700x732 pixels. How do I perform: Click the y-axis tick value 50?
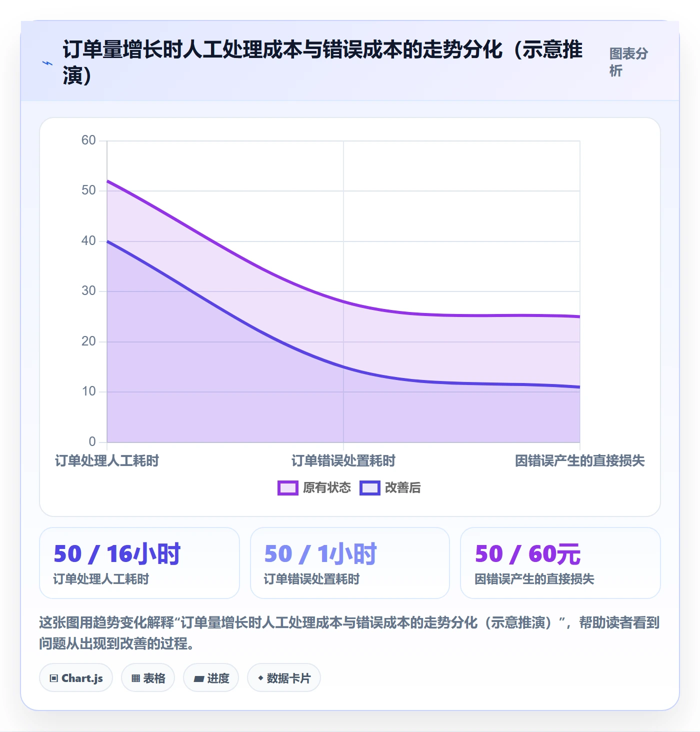point(88,190)
